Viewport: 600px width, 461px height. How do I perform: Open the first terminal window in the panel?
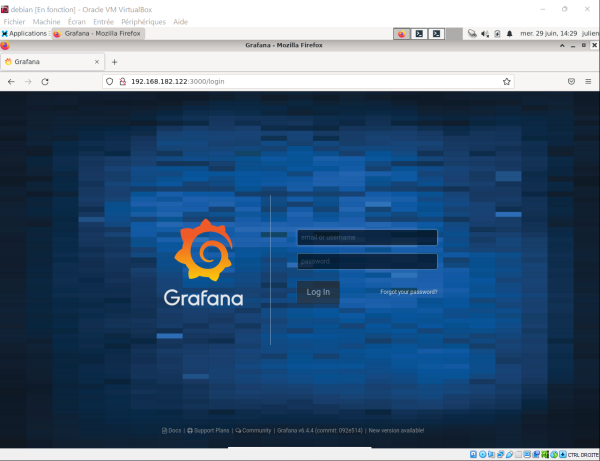(419, 34)
